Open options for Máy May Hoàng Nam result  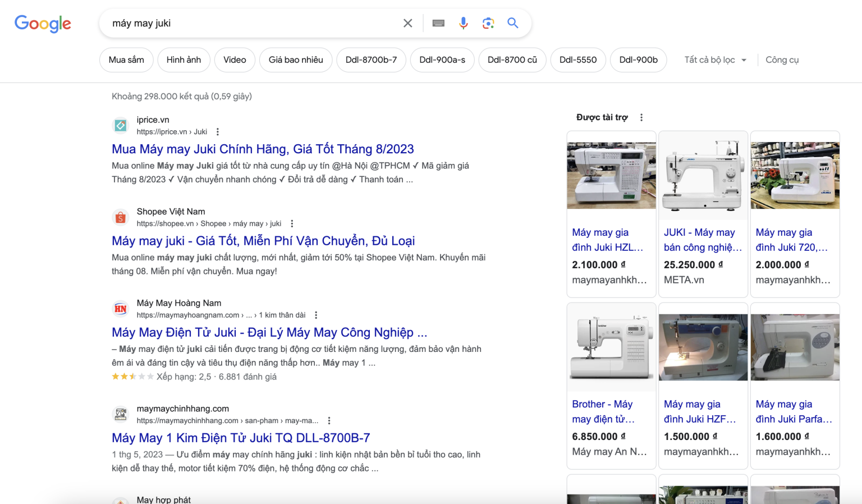point(316,315)
